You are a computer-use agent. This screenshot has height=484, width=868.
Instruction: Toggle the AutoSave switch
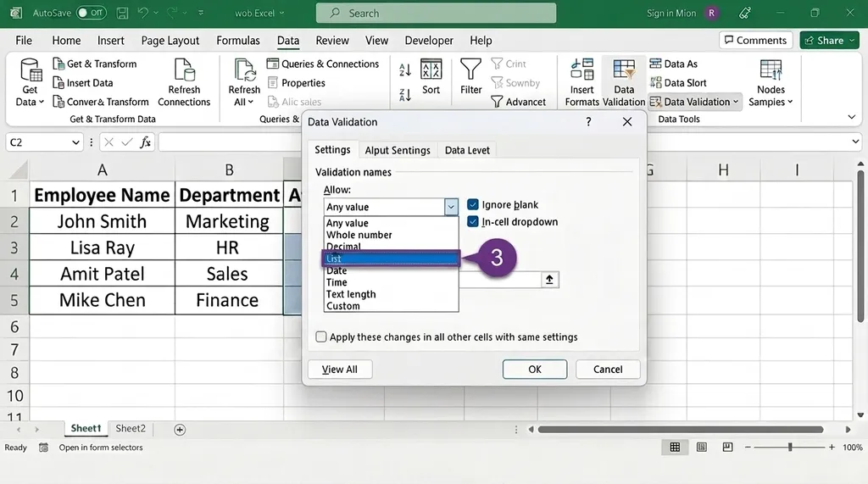92,13
